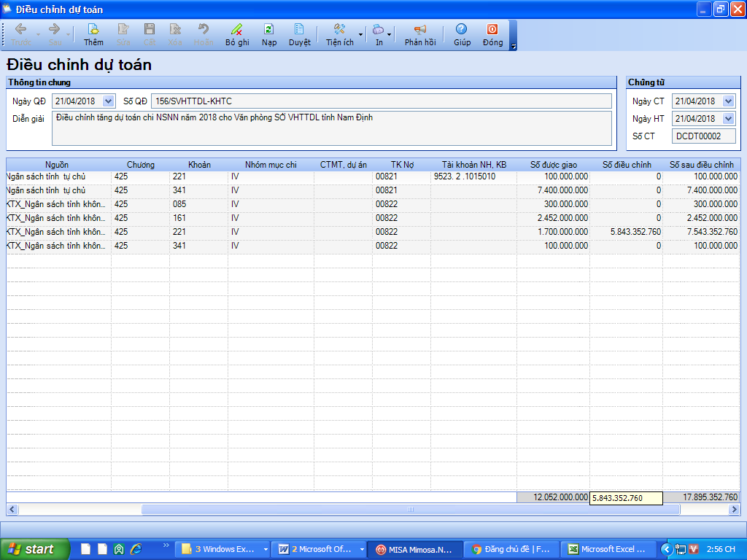Screen dimensions: 747x560
Task: Click the Diễn giải description text box
Action: point(332,128)
